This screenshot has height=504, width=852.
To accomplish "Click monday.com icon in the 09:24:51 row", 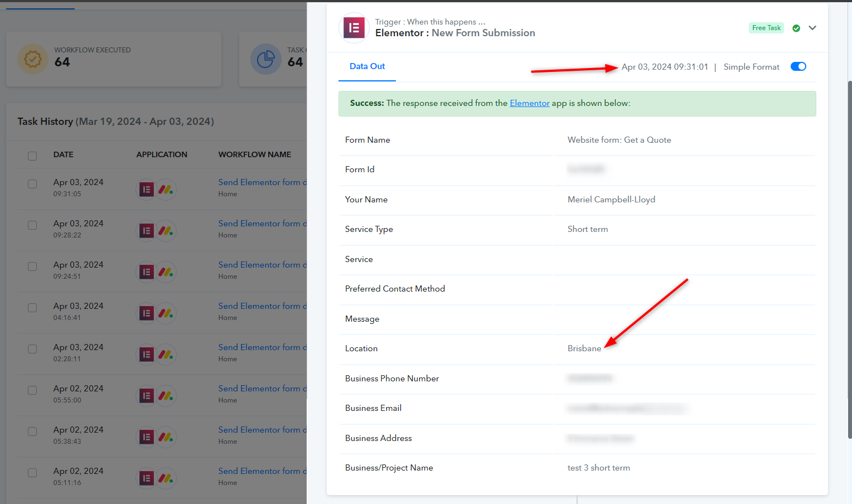I will [x=166, y=272].
